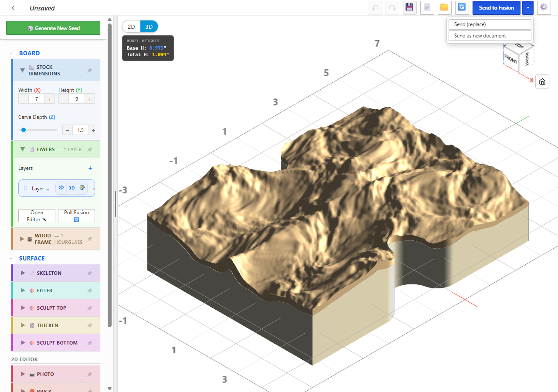
Task: Expand the Thicken section
Action: point(23,325)
